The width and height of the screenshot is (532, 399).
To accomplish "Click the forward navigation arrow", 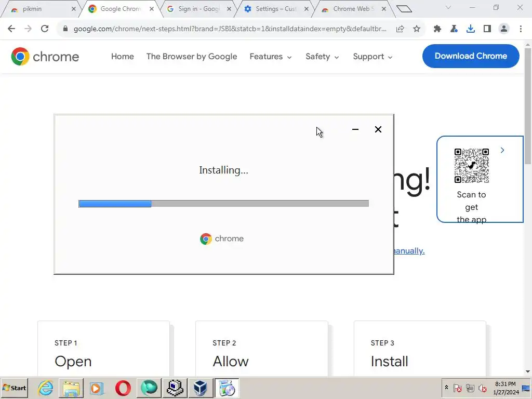I will click(x=28, y=29).
